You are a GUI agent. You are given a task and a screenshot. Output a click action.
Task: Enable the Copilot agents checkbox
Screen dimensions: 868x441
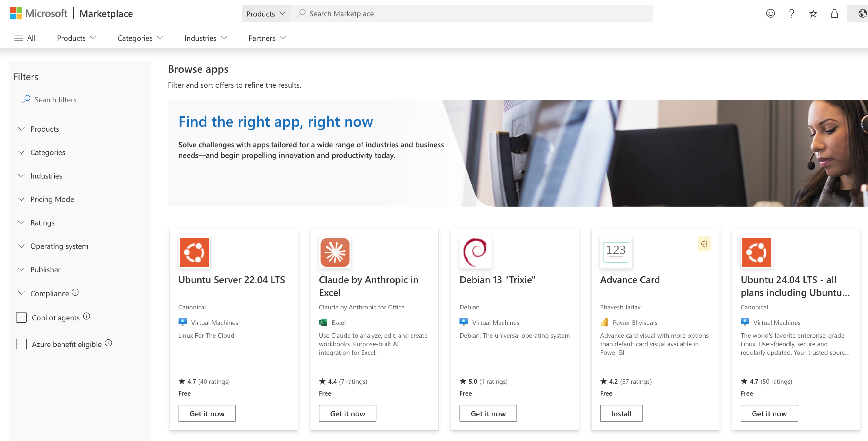pyautogui.click(x=21, y=317)
